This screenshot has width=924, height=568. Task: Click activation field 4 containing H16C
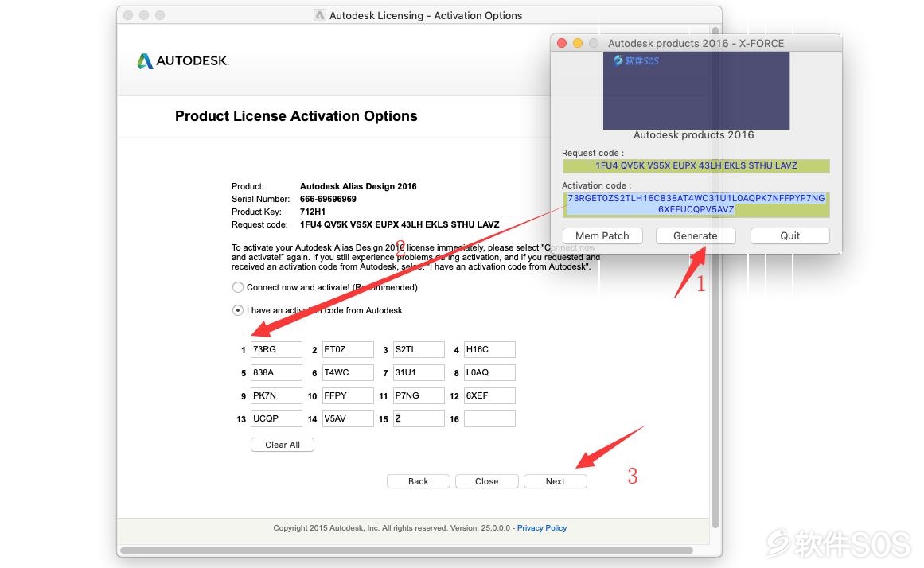tap(489, 349)
